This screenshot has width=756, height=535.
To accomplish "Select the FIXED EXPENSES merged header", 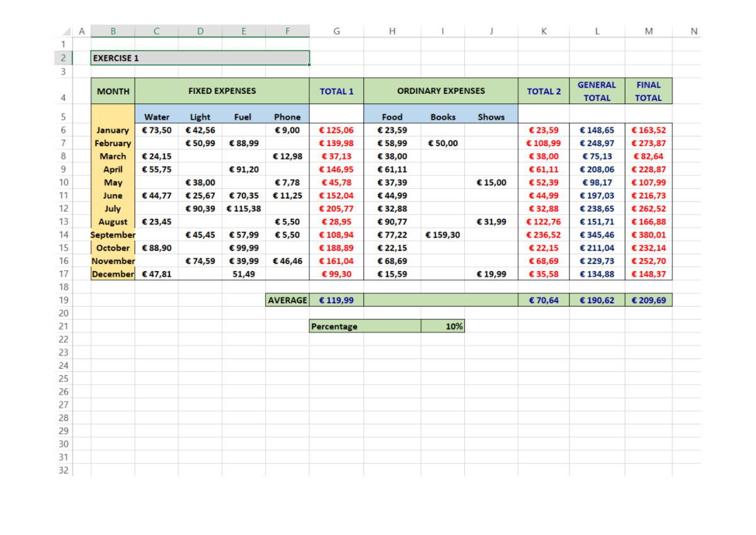I will click(221, 91).
